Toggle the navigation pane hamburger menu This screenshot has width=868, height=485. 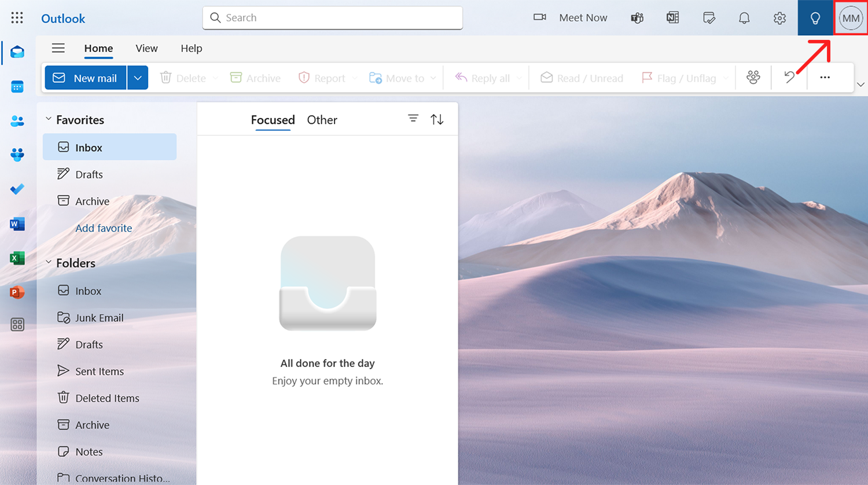[x=58, y=48]
